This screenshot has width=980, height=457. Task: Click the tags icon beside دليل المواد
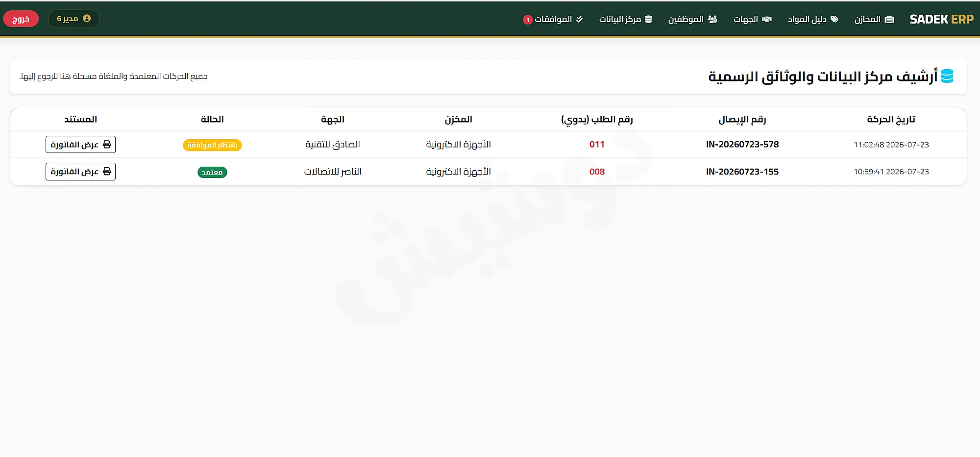coord(834,19)
